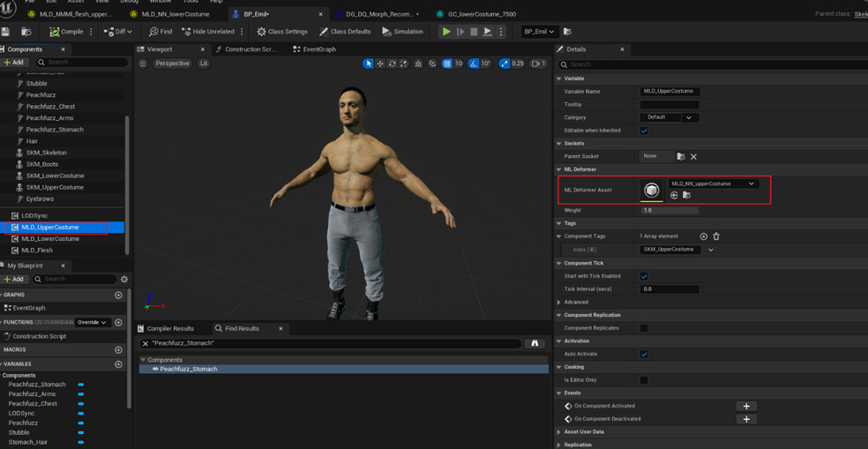
Task: Toggle the coordinate system globe icon
Action: 418,64
